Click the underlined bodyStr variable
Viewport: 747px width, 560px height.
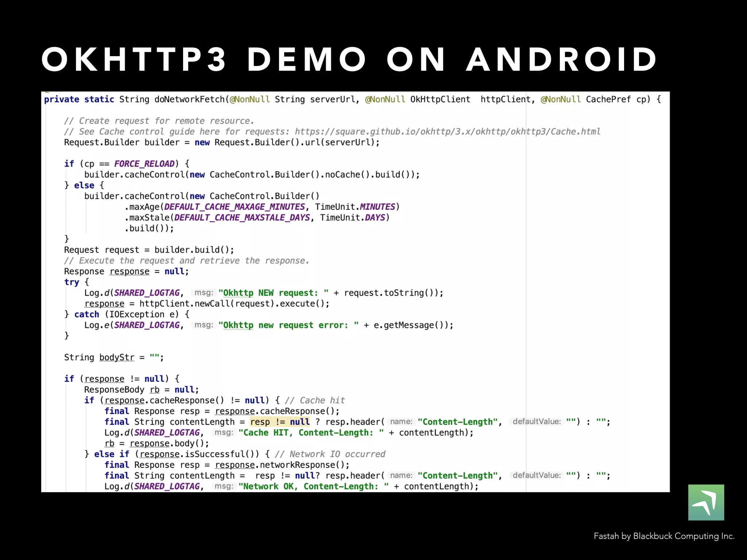(117, 357)
